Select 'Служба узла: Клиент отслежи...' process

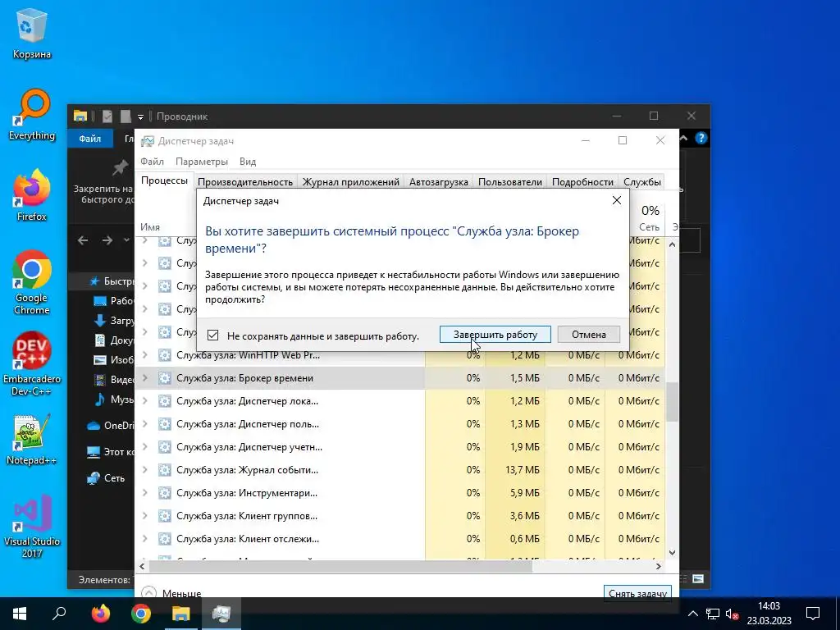tap(399, 539)
